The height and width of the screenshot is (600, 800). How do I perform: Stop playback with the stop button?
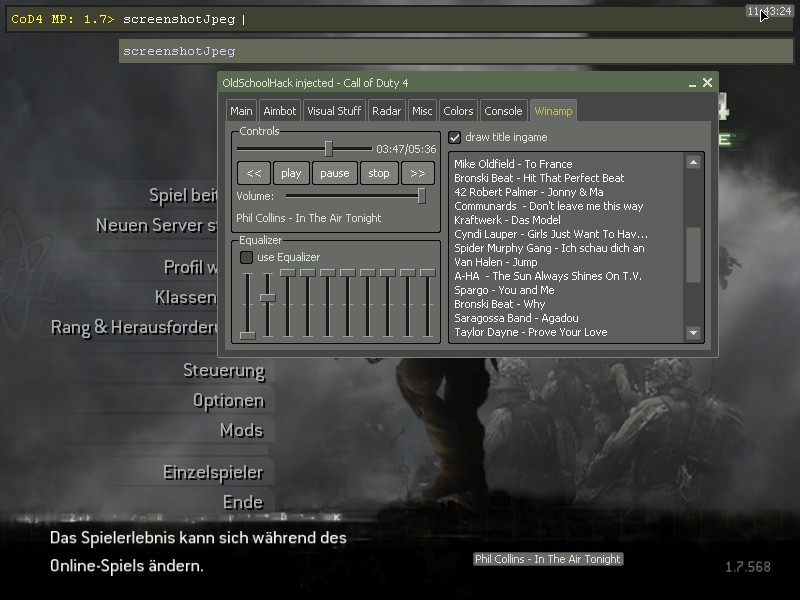coord(379,173)
